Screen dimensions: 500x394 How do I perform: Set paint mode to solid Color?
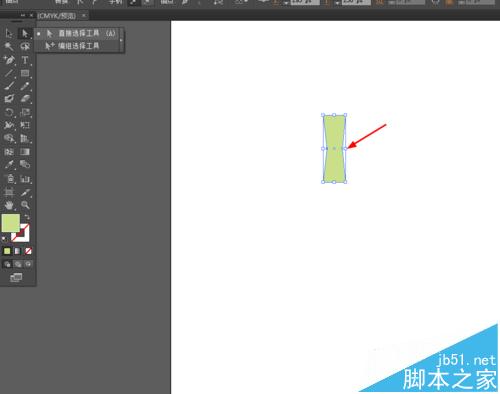click(x=7, y=251)
